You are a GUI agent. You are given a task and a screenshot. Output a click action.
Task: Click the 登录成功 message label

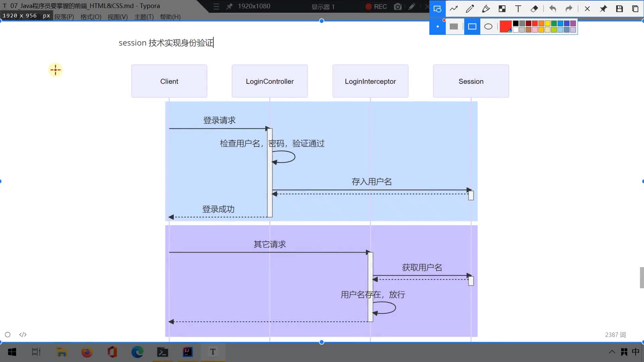pyautogui.click(x=218, y=209)
